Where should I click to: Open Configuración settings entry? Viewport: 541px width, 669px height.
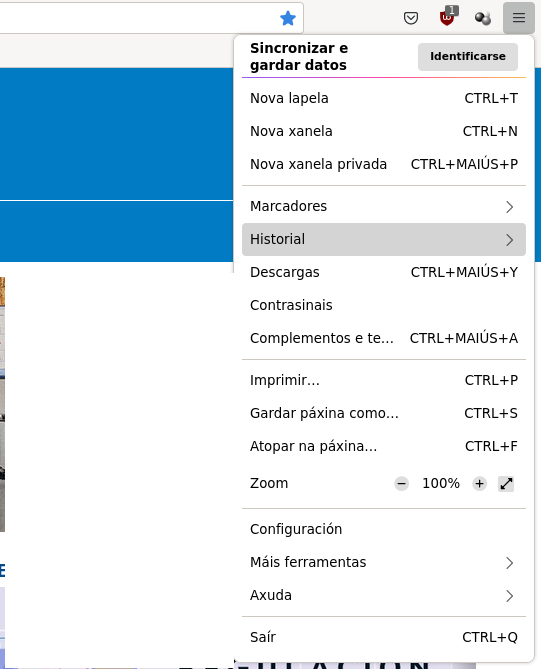tap(384, 529)
